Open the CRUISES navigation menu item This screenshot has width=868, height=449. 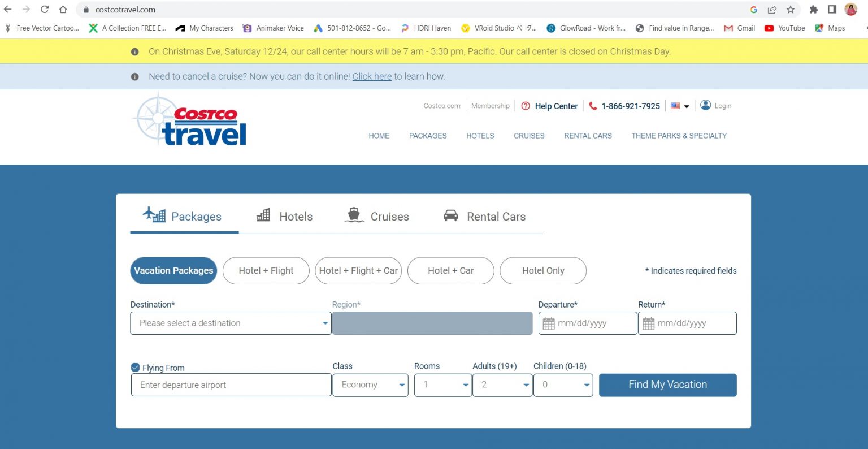(528, 136)
